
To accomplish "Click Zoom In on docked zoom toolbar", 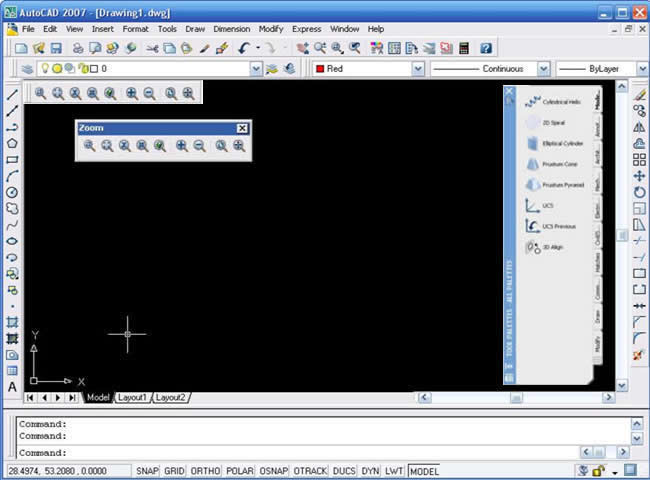I will pos(132,93).
